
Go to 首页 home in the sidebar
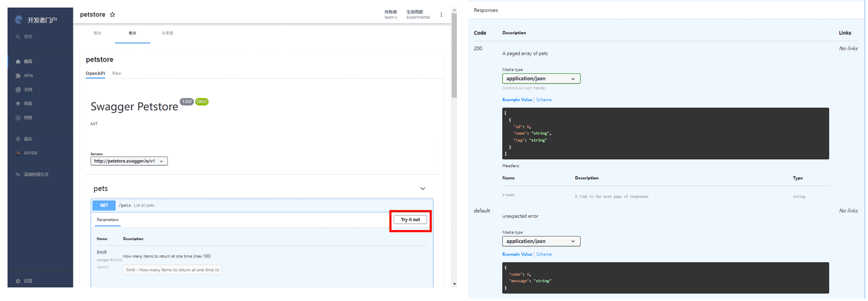[x=24, y=61]
